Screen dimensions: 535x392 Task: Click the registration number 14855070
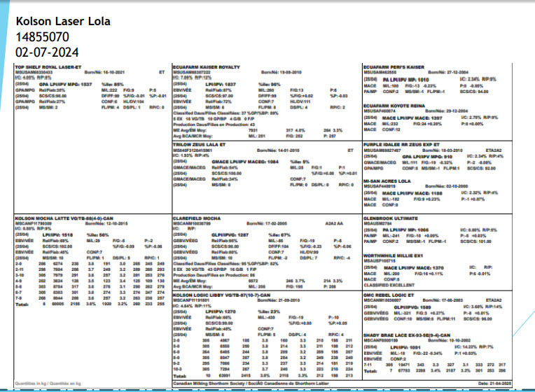point(42,37)
